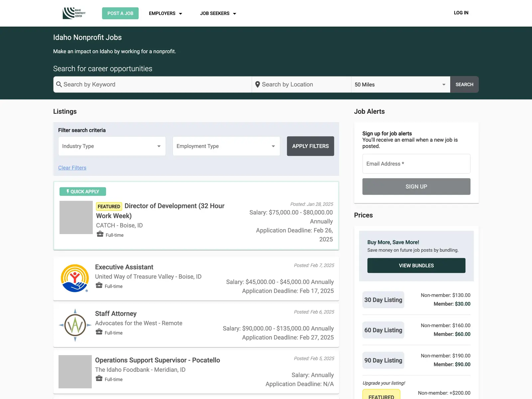Click the 60 Day Listing label
The width and height of the screenshot is (532, 399).
tap(383, 330)
